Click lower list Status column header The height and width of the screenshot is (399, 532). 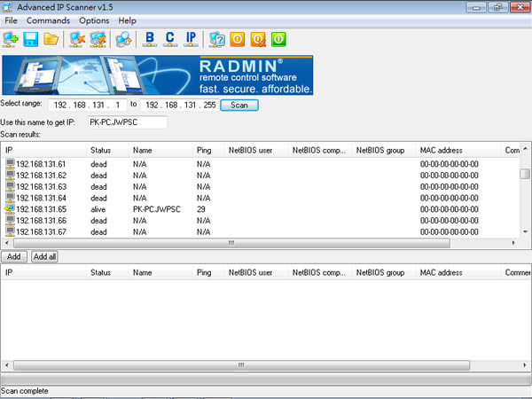pyautogui.click(x=108, y=272)
